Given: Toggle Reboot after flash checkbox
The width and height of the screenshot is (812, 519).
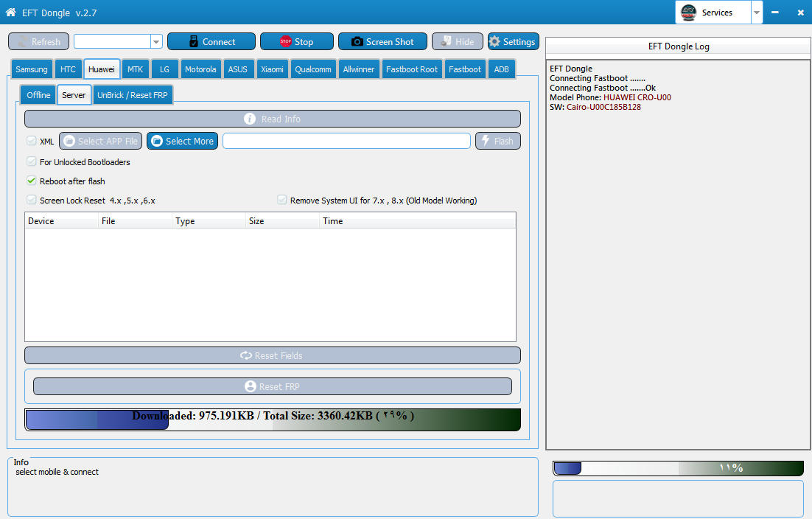Looking at the screenshot, I should [32, 181].
